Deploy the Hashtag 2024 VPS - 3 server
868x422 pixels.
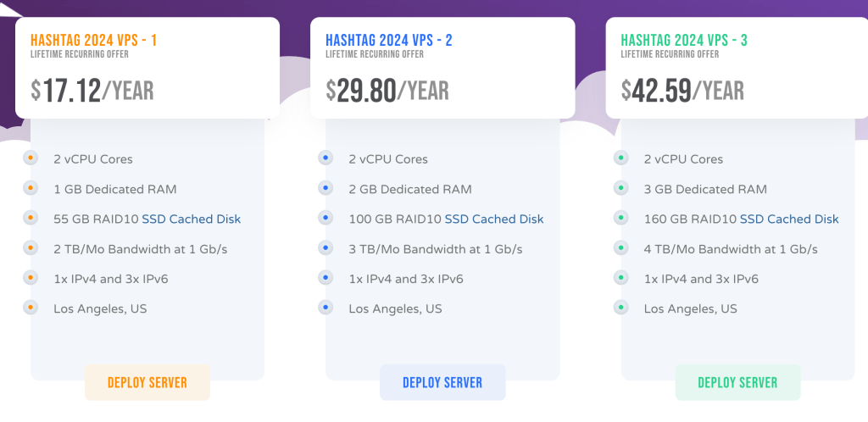click(x=737, y=382)
